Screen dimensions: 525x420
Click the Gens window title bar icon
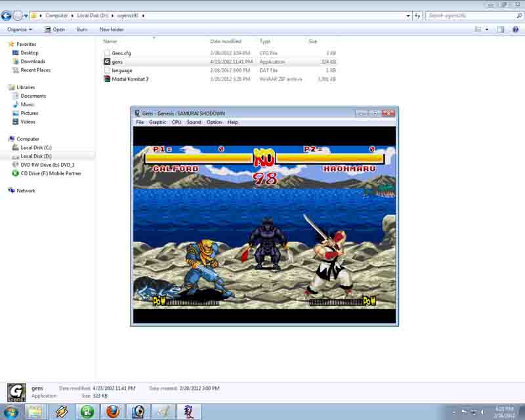pyautogui.click(x=137, y=114)
